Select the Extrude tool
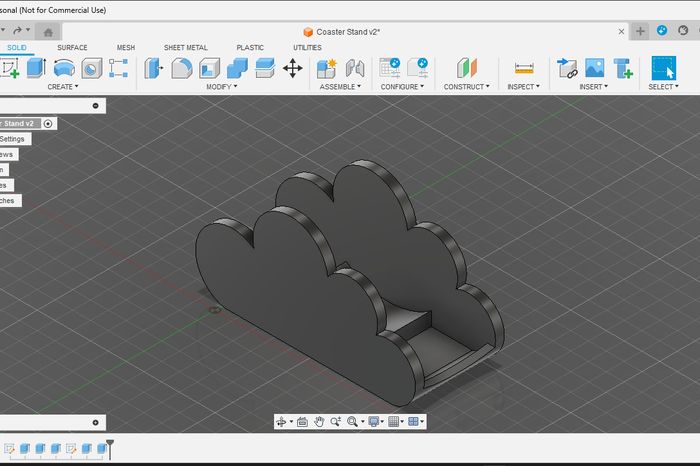The height and width of the screenshot is (466, 700). (x=36, y=68)
